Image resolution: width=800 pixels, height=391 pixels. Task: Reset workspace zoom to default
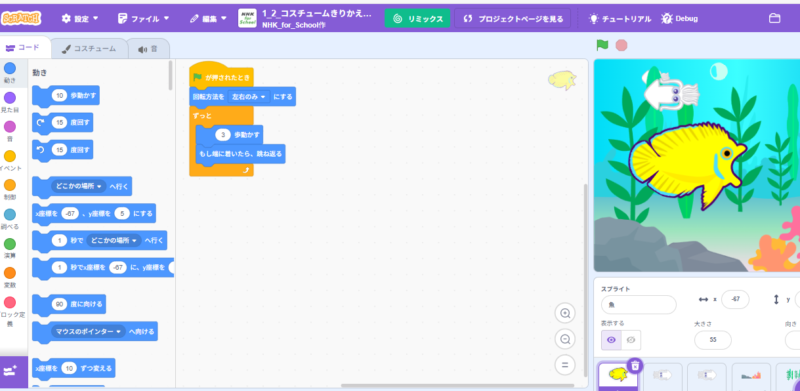[565, 364]
